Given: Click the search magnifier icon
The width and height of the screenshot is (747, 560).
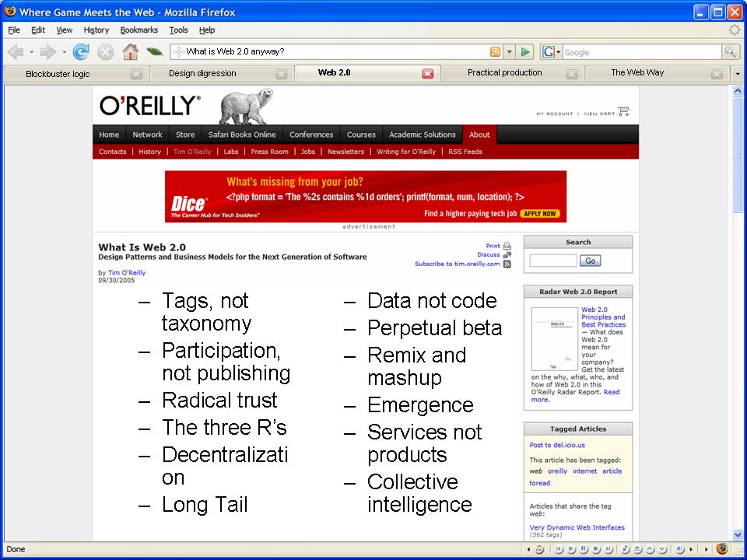Looking at the screenshot, I should click(731, 52).
